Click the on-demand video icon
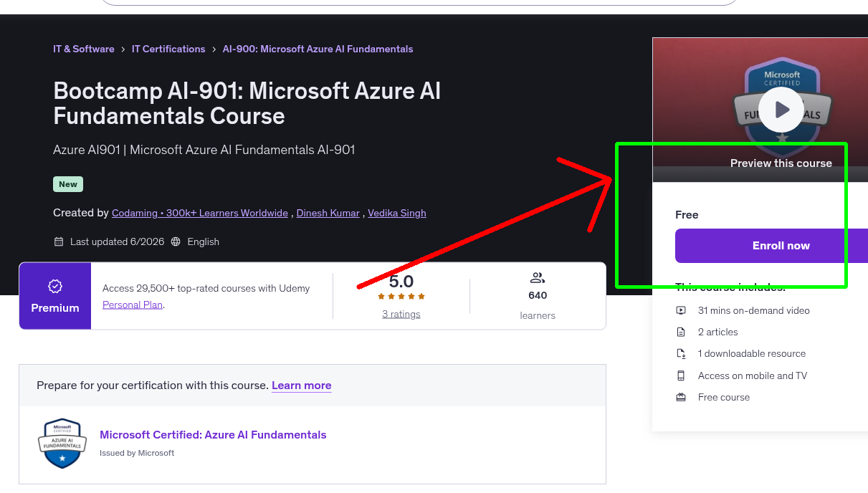 pyautogui.click(x=681, y=310)
